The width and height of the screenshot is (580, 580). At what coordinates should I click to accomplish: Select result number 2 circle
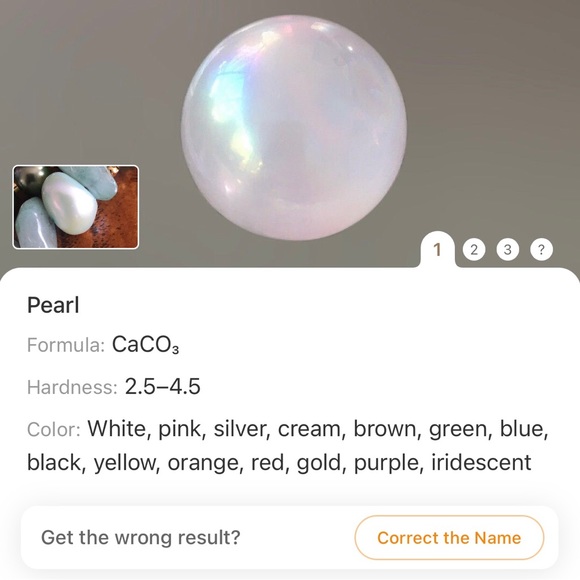coord(474,250)
